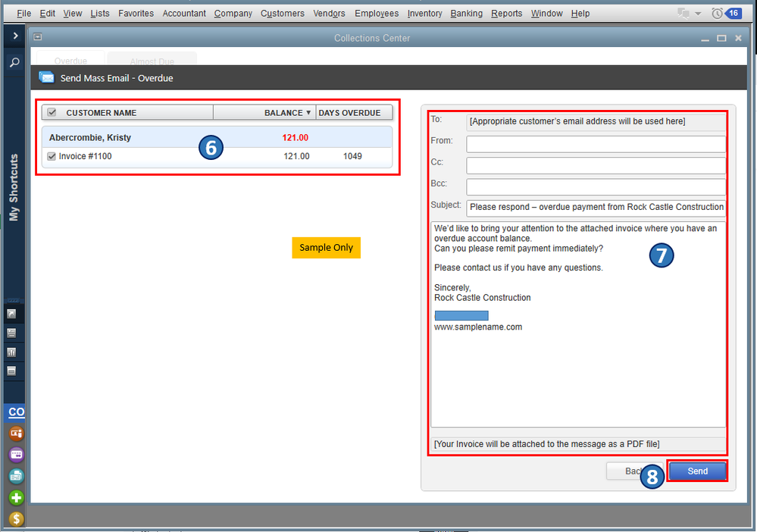Open the client collaborator chat bubbles icon
Image resolution: width=757 pixels, height=532 pixels.
pyautogui.click(x=683, y=14)
